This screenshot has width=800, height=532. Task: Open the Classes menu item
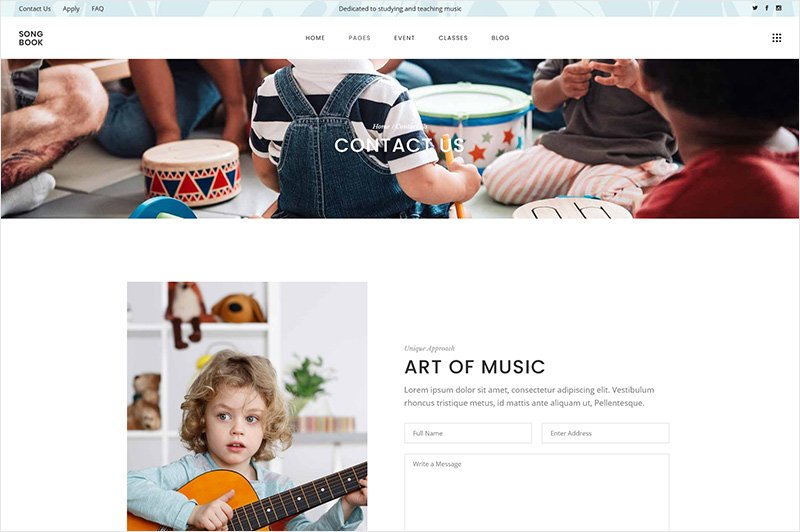[x=453, y=38]
